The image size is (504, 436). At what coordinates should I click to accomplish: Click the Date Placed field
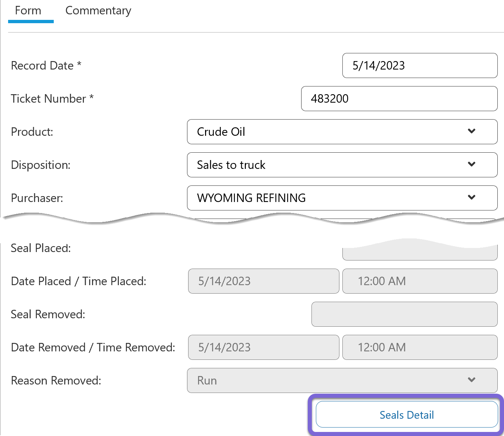[x=263, y=281]
